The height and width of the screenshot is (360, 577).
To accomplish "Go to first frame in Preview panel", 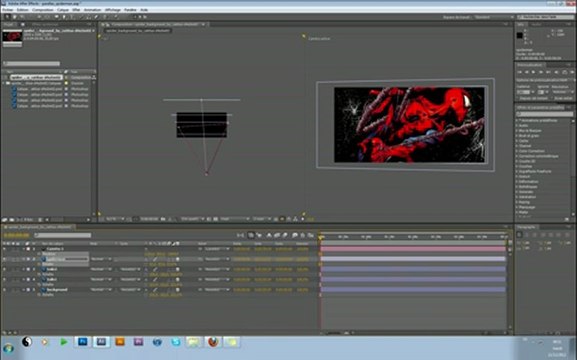I will (x=520, y=73).
